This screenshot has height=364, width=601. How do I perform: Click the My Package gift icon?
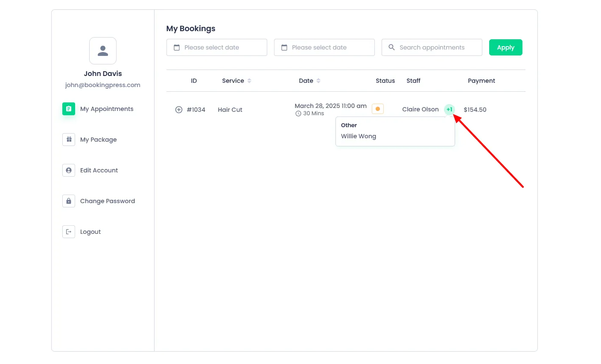69,140
